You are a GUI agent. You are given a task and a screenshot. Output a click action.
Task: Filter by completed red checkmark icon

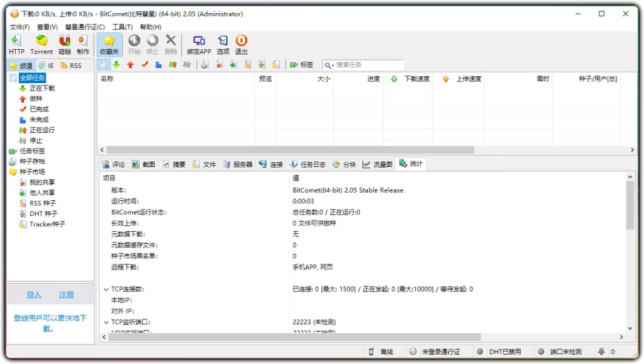coord(145,65)
